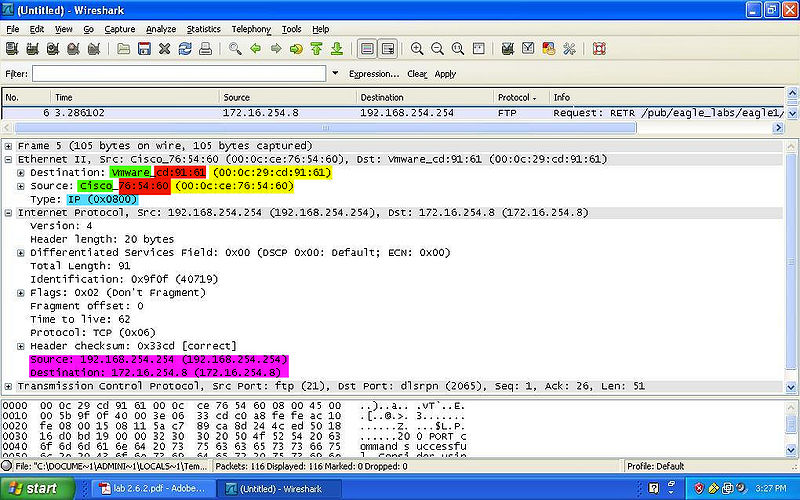This screenshot has height=500, width=800.
Task: Open the Statistics menu
Action: click(204, 29)
